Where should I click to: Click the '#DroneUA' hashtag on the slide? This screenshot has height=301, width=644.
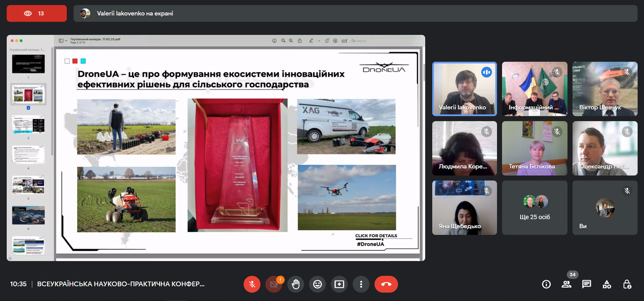tap(370, 244)
